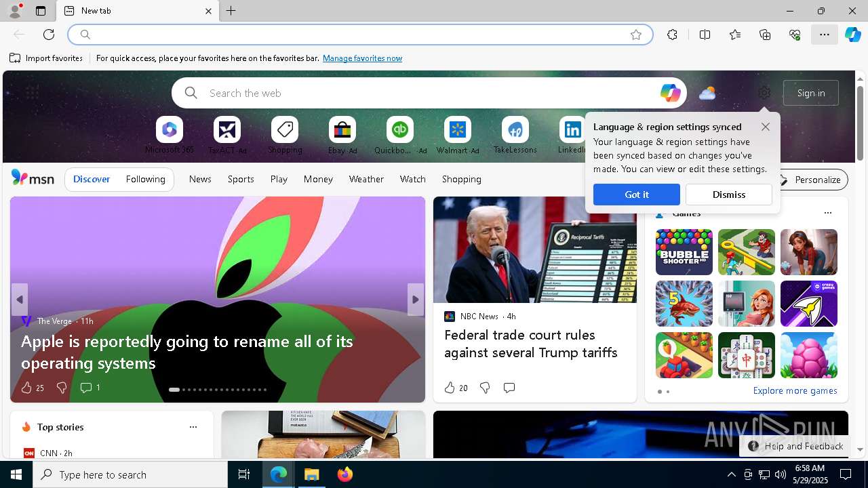This screenshot has height=488, width=868.
Task: Dislike the Apple story thumbs down
Action: point(62,388)
